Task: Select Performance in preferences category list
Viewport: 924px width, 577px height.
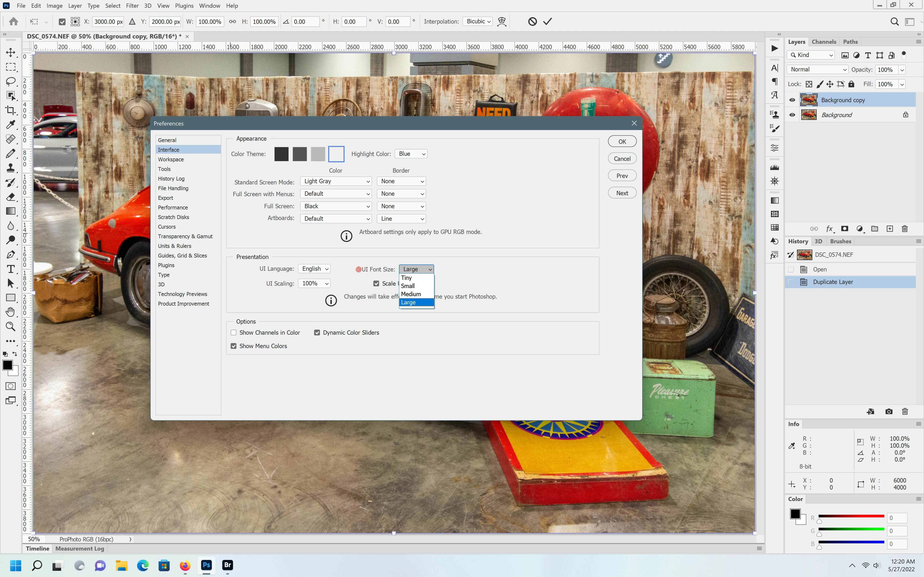Action: (x=173, y=207)
